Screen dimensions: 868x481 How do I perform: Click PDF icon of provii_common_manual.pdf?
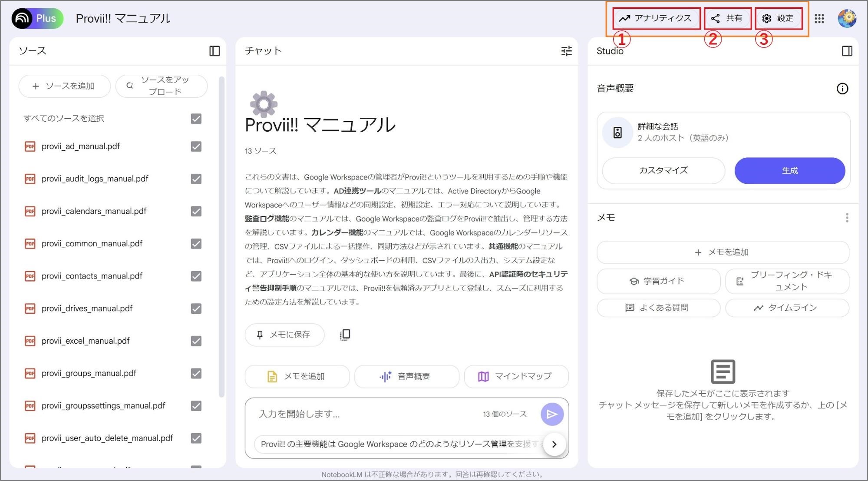30,244
